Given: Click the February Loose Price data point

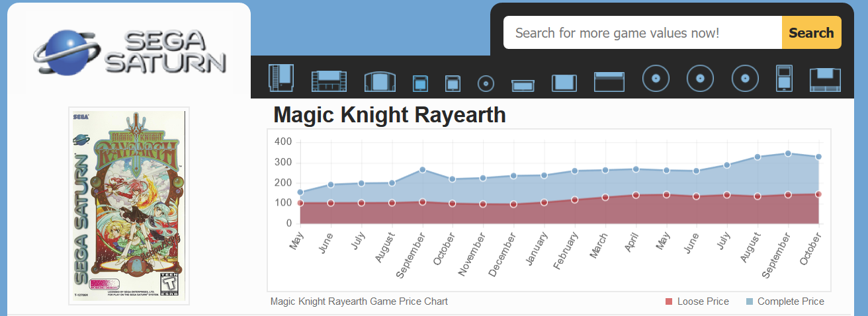Looking at the screenshot, I should click(x=575, y=200).
